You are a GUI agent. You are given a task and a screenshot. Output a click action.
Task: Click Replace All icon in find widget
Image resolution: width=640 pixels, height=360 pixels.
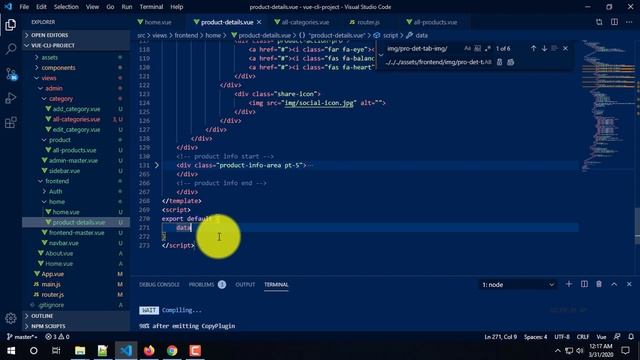510,62
